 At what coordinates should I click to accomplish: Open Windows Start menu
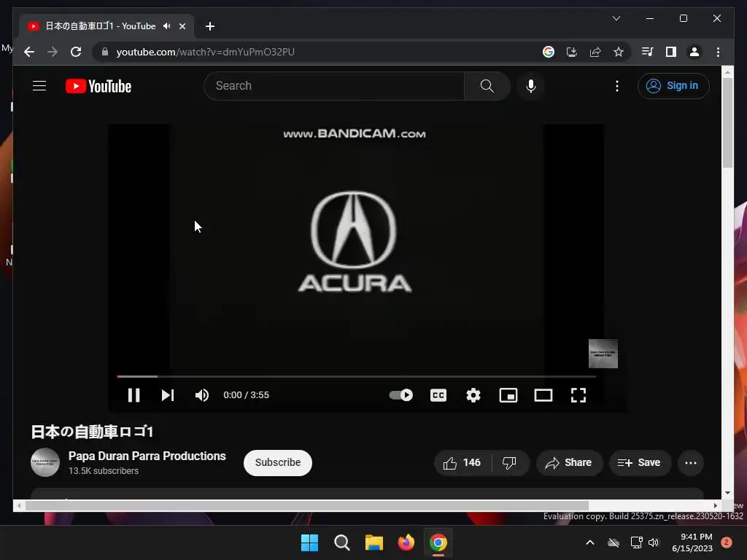[x=309, y=542]
